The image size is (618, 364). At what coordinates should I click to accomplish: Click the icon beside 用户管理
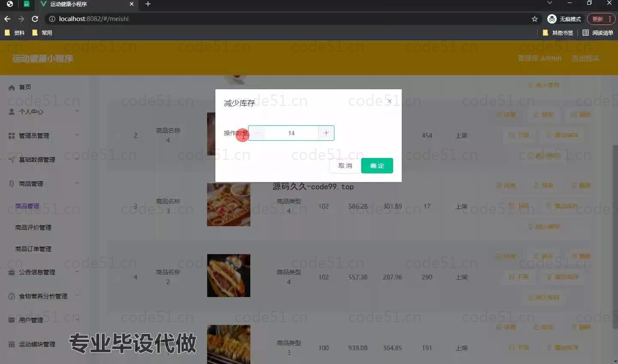point(12,320)
